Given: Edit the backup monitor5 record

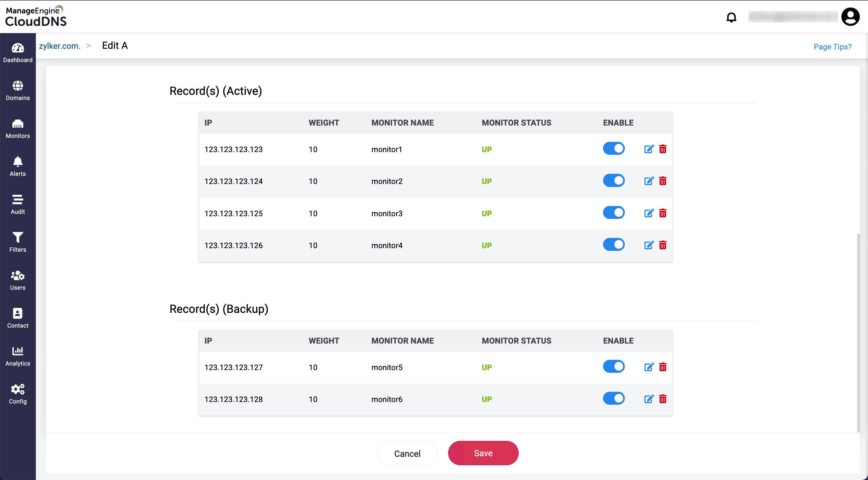Looking at the screenshot, I should (649, 367).
